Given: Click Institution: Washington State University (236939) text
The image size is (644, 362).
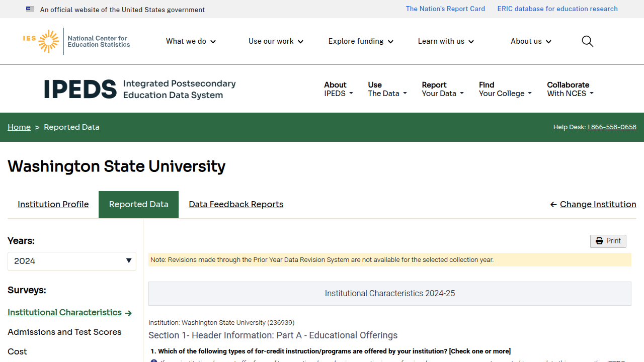Looking at the screenshot, I should [x=221, y=323].
